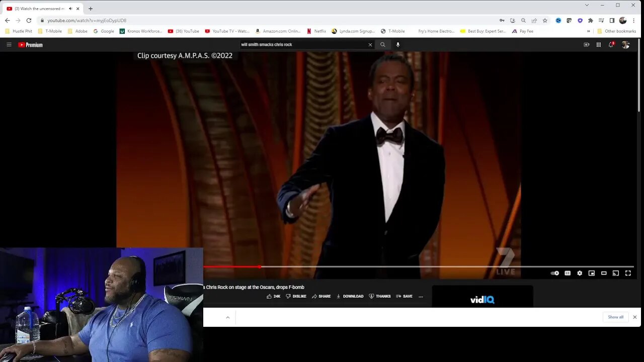
Task: Open the blue play extension icon
Action: pos(558,21)
